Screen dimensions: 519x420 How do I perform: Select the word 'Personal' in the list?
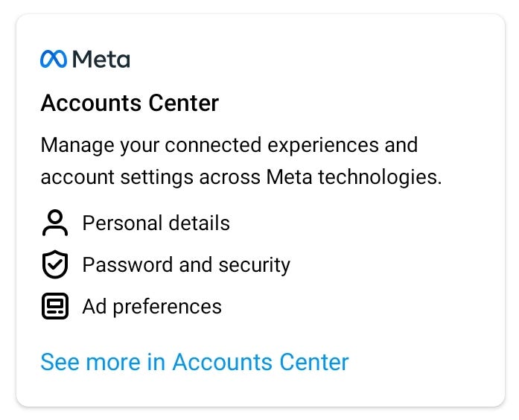point(122,223)
